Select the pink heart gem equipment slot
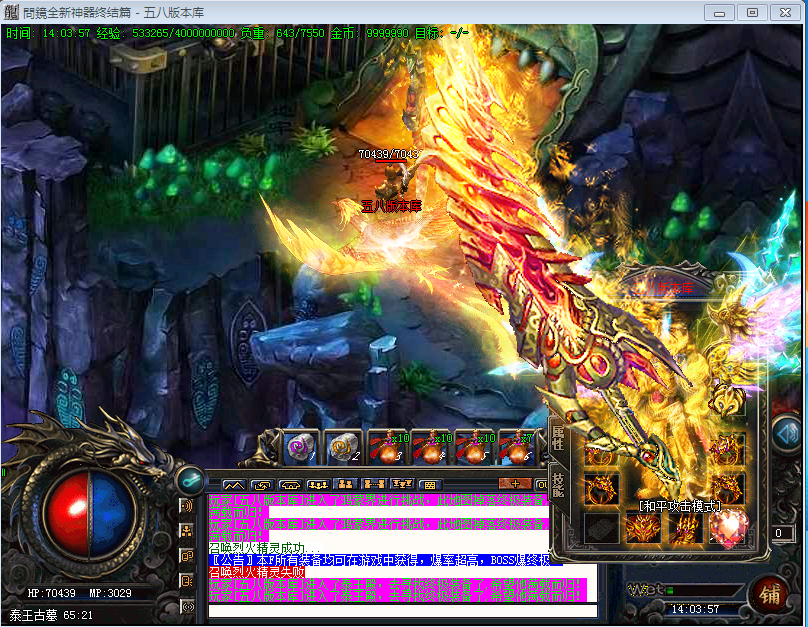 [728, 529]
